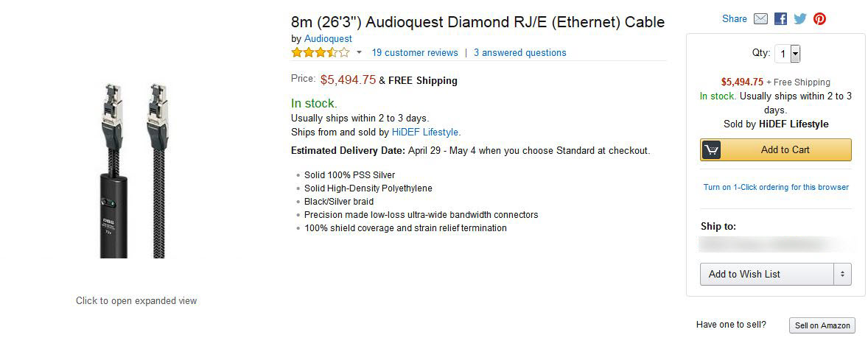868x346 pixels.
Task: Visit the HiDEF Lifestyle seller link
Action: [x=425, y=132]
